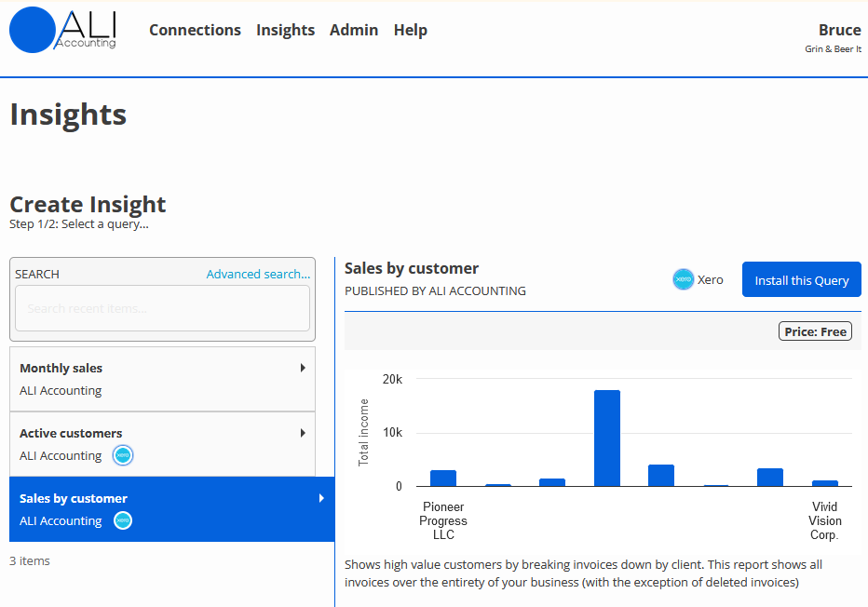Open the Connections menu
The width and height of the screenshot is (868, 607).
point(195,30)
